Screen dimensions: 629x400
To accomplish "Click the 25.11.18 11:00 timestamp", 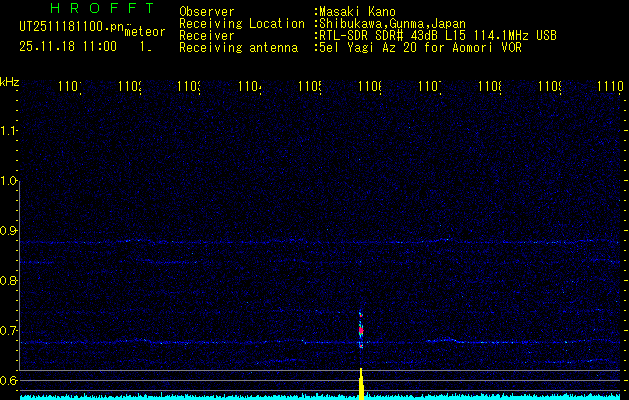I will [x=67, y=46].
